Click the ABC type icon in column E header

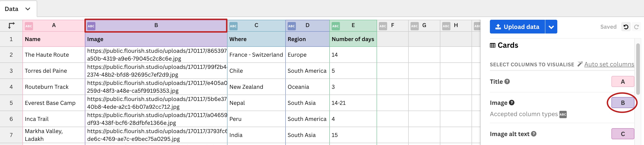pyautogui.click(x=336, y=26)
